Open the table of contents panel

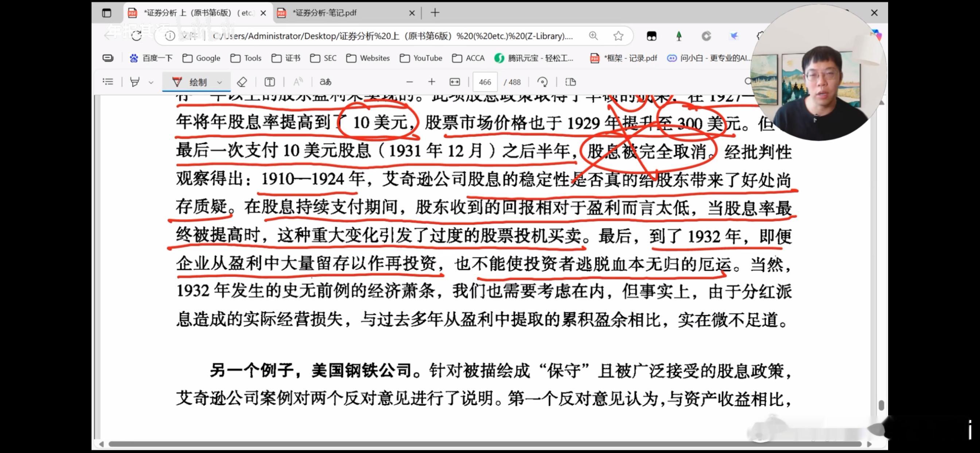click(108, 82)
